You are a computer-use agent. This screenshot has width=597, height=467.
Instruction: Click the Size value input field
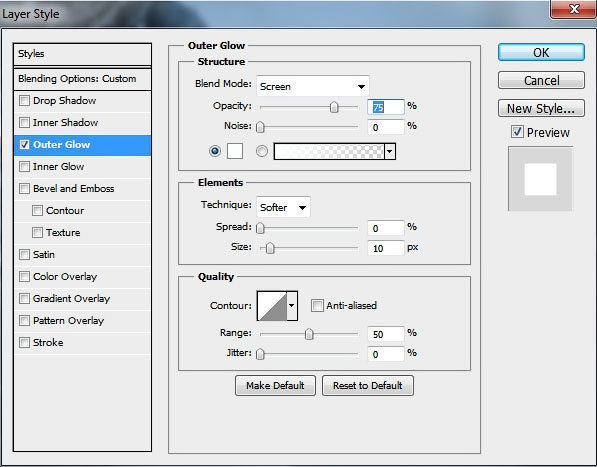click(385, 248)
